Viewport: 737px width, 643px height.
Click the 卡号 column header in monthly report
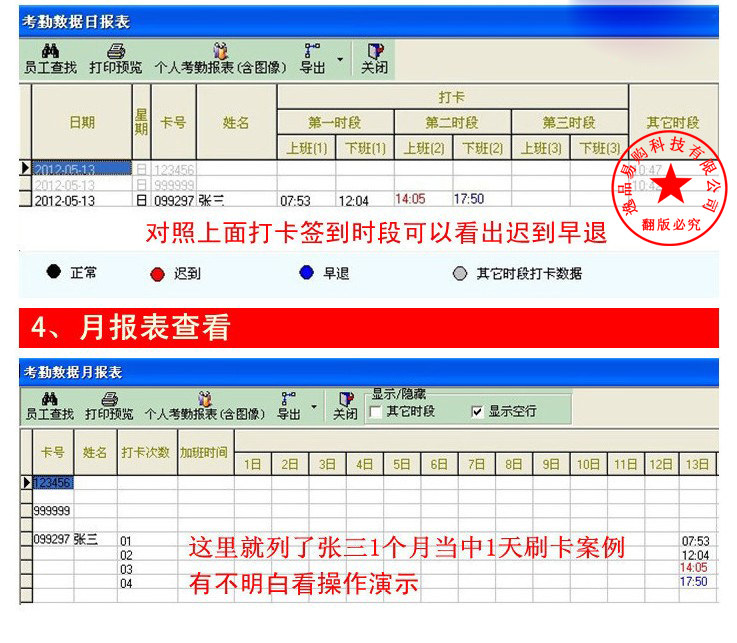pyautogui.click(x=53, y=452)
